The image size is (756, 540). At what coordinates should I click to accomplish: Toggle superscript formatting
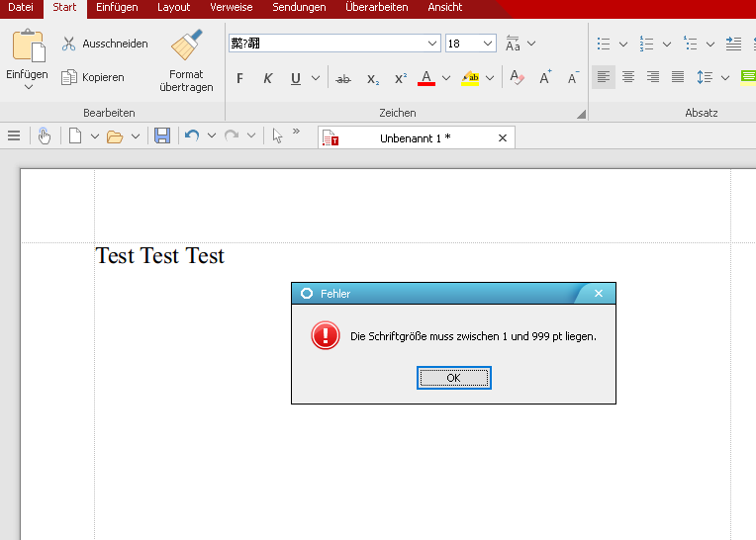click(x=401, y=78)
